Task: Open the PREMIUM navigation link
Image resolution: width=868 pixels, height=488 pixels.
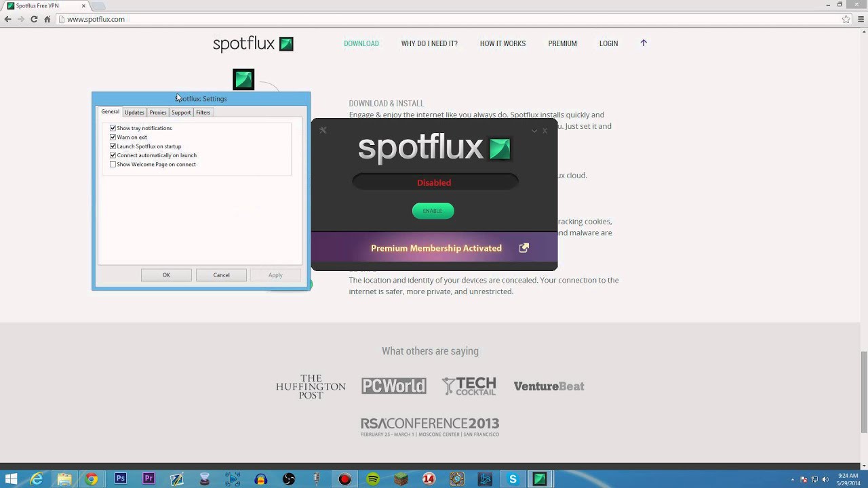Action: 562,43
